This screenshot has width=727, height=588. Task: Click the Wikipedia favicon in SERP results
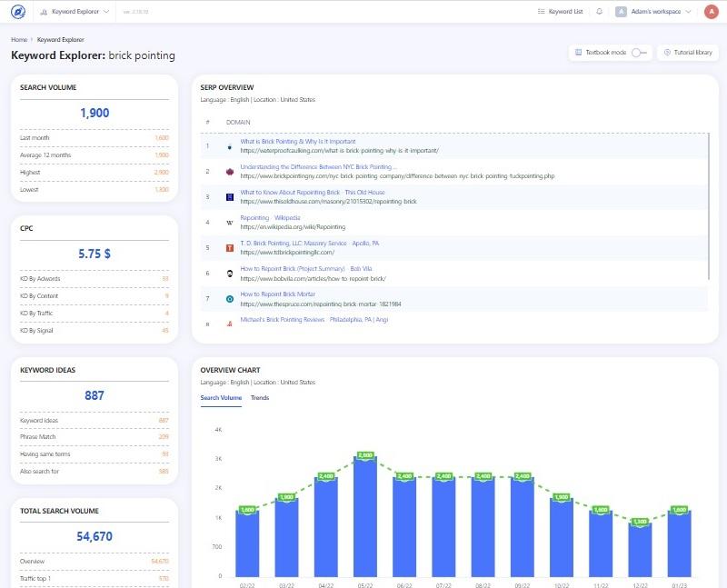click(230, 222)
